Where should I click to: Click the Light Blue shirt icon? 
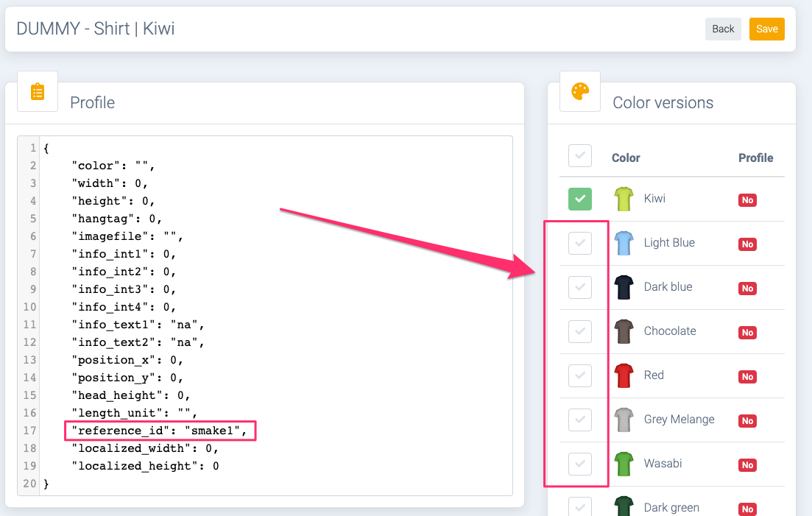624,243
